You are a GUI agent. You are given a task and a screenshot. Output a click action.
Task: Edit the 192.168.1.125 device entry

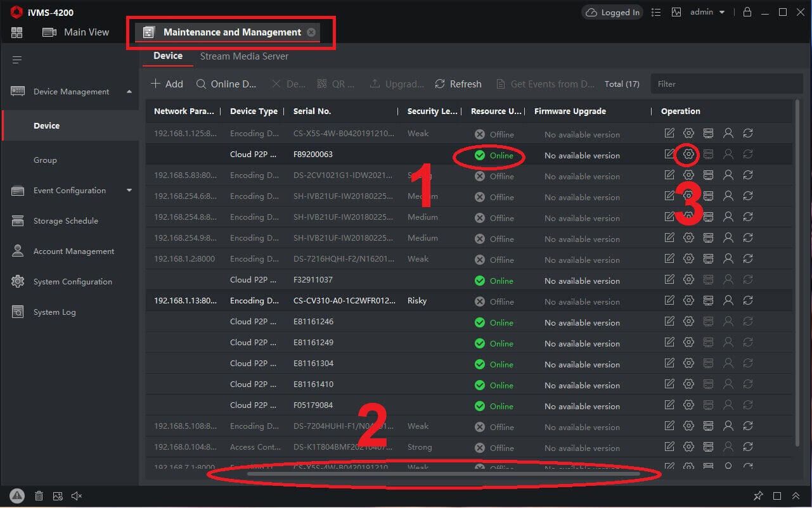(669, 133)
